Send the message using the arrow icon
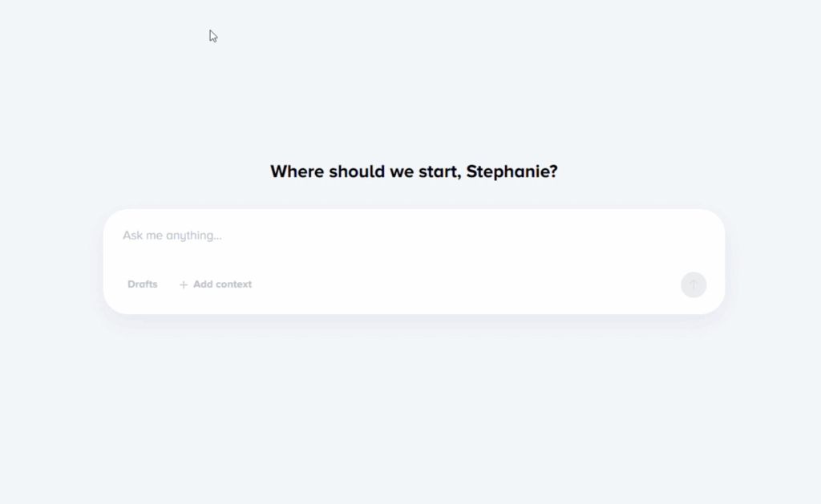The image size is (821, 504). pyautogui.click(x=694, y=284)
